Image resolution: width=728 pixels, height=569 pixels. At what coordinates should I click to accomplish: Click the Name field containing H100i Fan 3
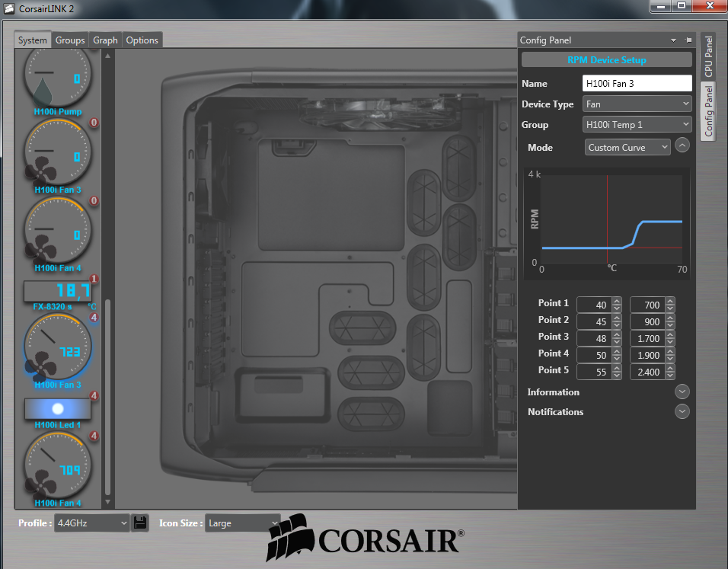(637, 84)
